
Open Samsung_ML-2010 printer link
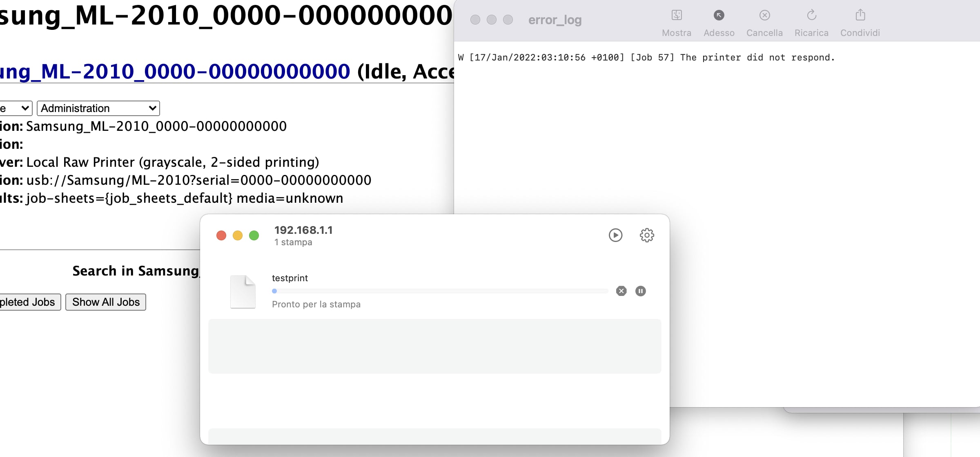click(175, 72)
